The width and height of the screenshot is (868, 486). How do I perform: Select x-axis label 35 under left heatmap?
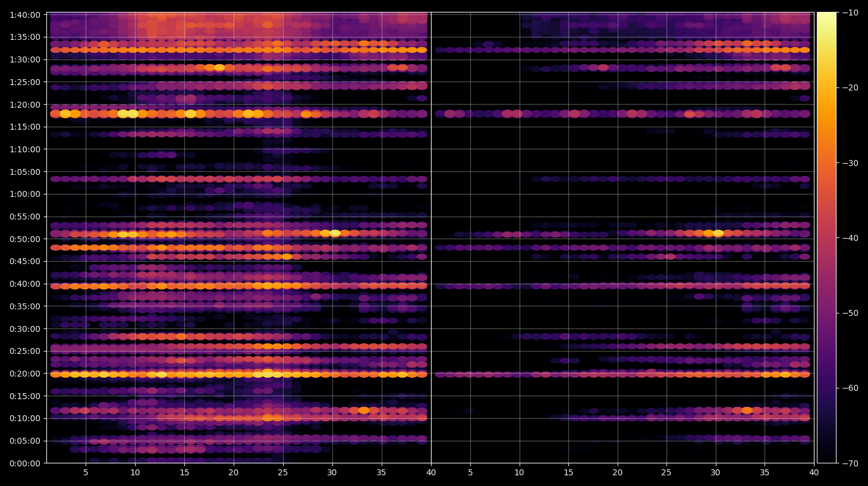pos(382,473)
